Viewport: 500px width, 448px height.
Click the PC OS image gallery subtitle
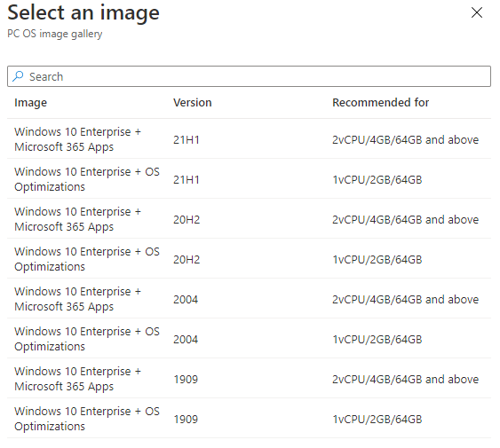55,34
